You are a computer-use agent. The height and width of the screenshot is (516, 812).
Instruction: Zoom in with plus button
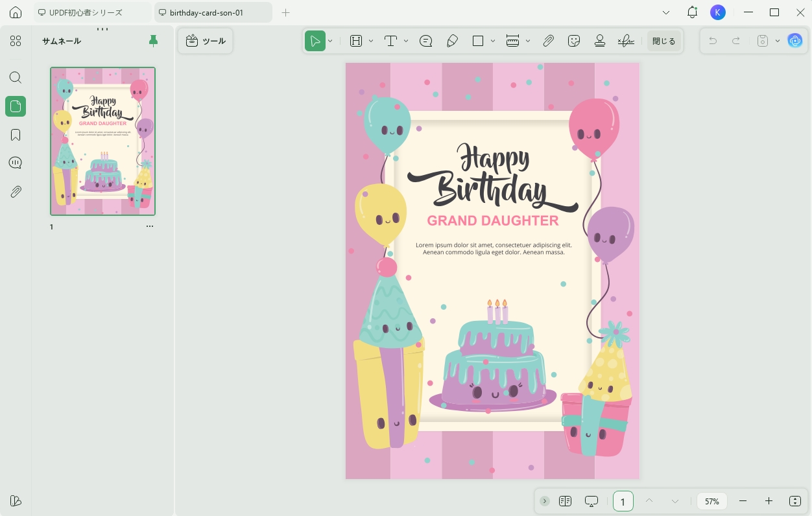[769, 501]
